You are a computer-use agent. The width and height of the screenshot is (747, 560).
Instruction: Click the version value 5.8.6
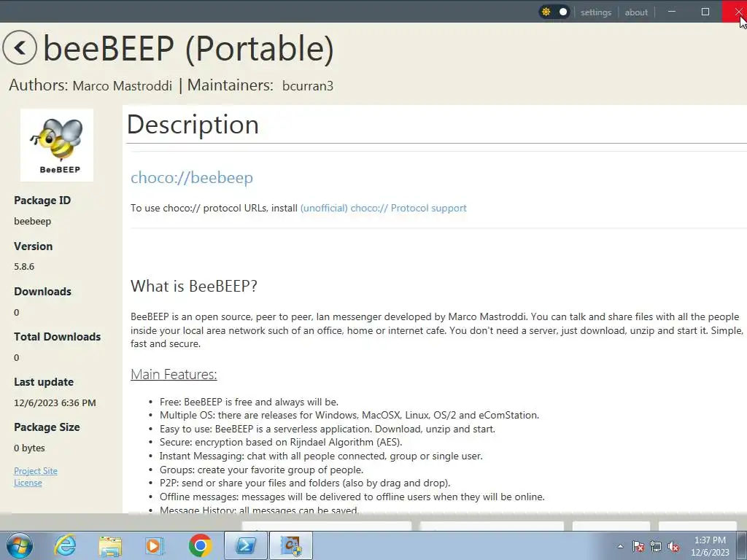coord(24,267)
